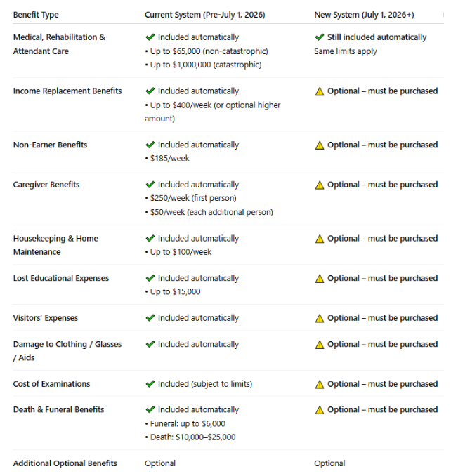
Task: Click the warning triangle in Non-Earner Benefits row
Action: tap(320, 145)
